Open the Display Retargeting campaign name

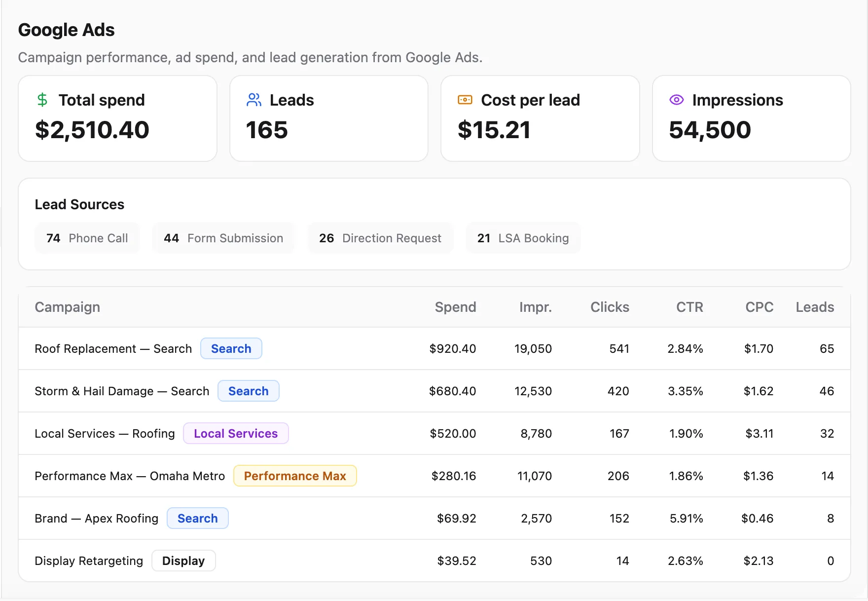tap(89, 561)
